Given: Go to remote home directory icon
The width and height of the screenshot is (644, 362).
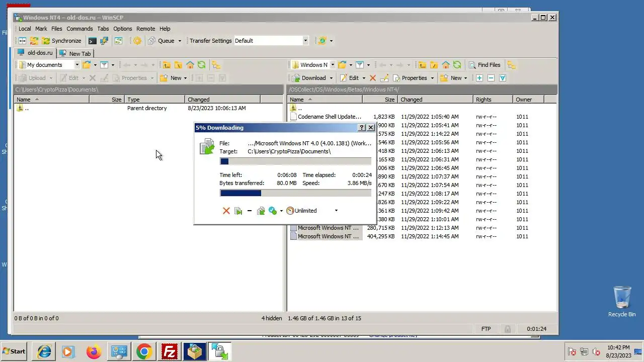Looking at the screenshot, I should pos(445,65).
